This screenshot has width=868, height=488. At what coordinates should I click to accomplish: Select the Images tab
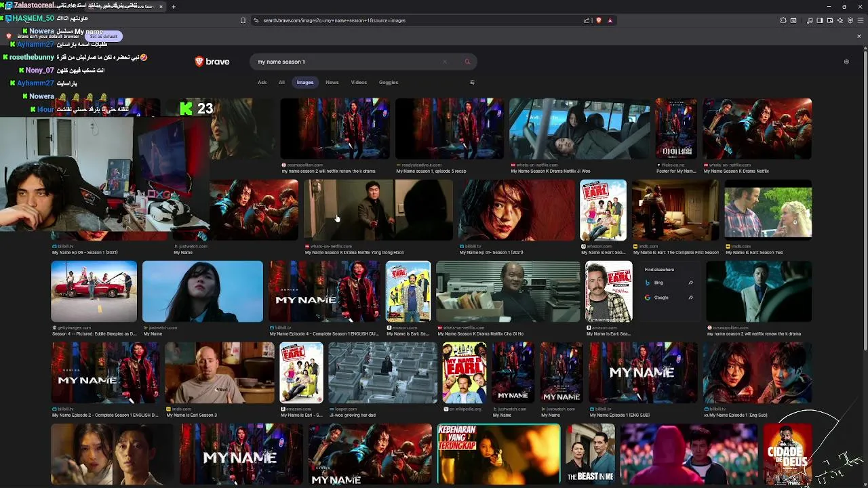coord(305,82)
